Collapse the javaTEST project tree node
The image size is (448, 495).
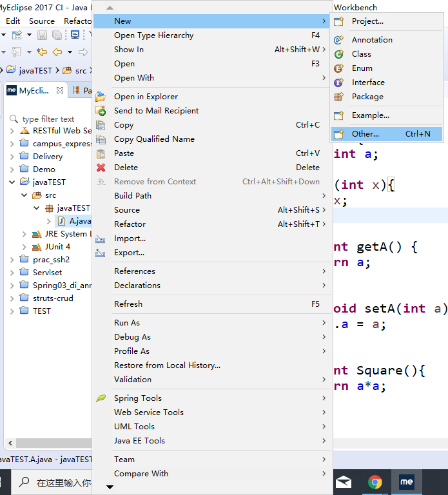click(x=12, y=182)
